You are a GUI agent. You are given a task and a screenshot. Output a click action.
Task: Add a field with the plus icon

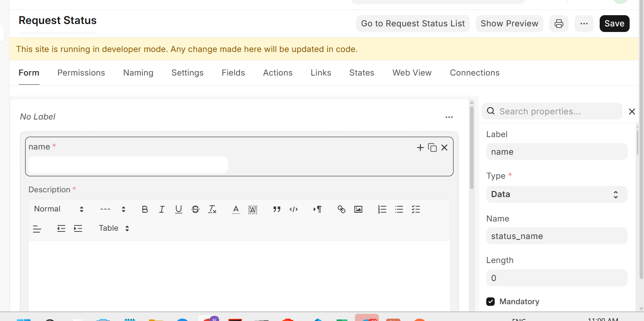(420, 148)
